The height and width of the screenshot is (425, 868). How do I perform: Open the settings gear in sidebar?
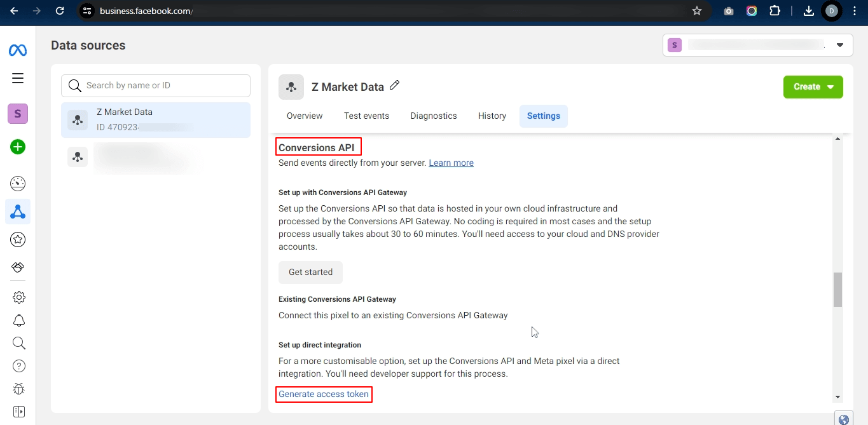[x=19, y=297]
